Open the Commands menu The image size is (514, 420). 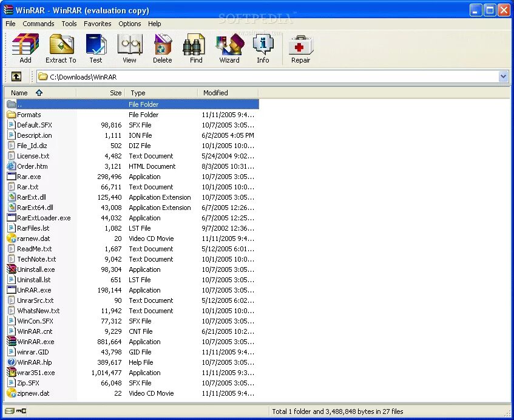coord(38,24)
